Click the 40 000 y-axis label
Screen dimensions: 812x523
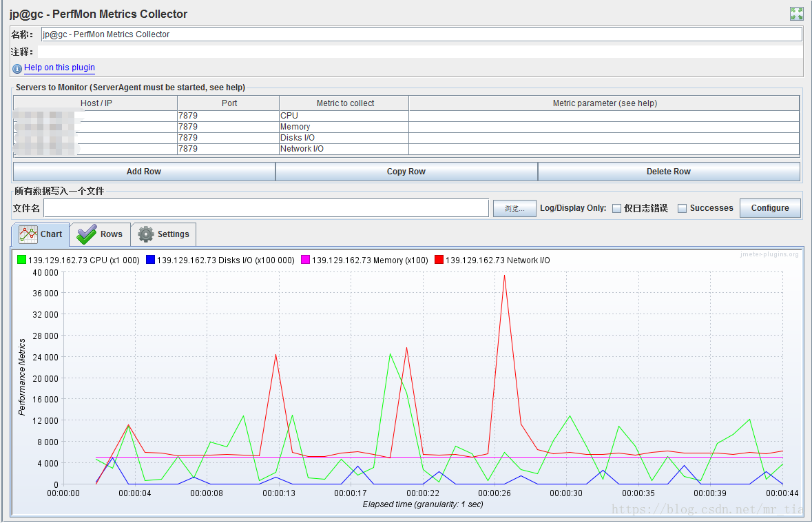coord(45,273)
